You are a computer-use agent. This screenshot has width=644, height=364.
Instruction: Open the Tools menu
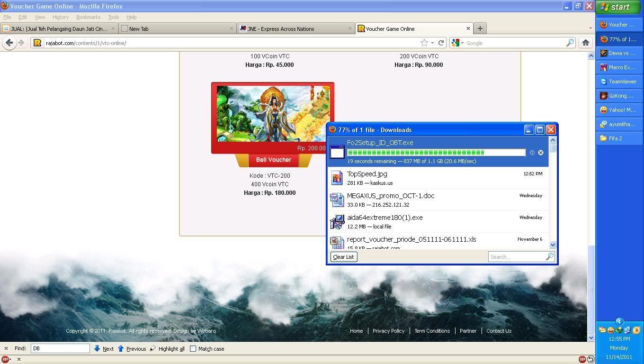114,17
